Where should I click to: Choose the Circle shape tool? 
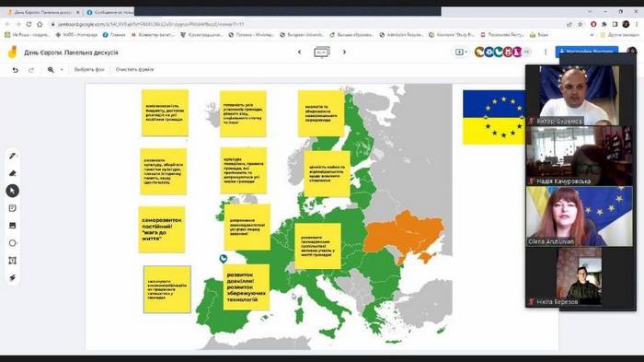12,243
